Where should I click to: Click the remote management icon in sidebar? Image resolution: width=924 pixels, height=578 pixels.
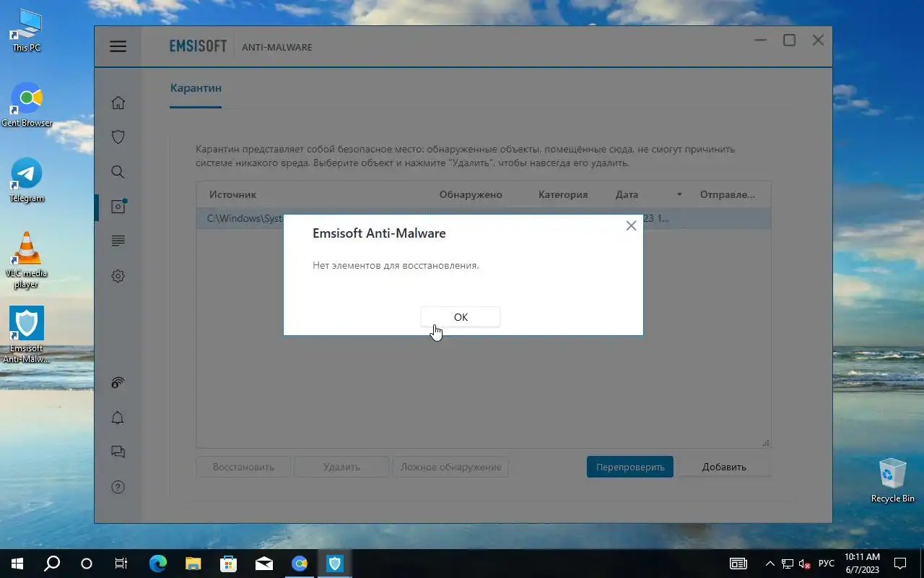coord(118,382)
